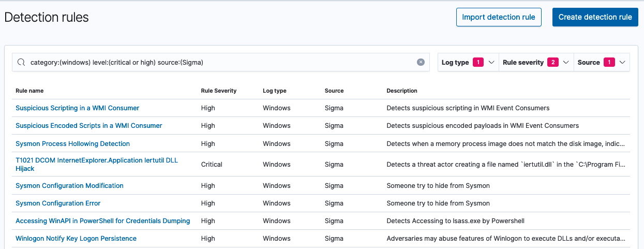Open Accessing WinAPI in PowerShell rule
The image size is (644, 249).
102,221
